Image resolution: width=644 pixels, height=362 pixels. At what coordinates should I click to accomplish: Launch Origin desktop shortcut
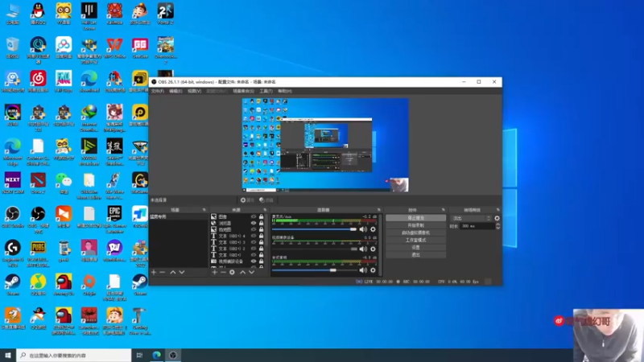click(89, 285)
